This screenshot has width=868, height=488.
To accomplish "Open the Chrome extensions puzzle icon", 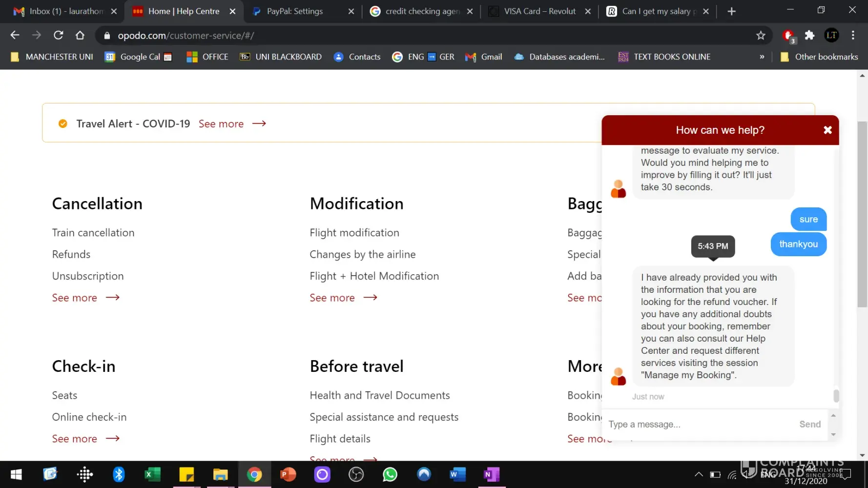I will click(809, 35).
